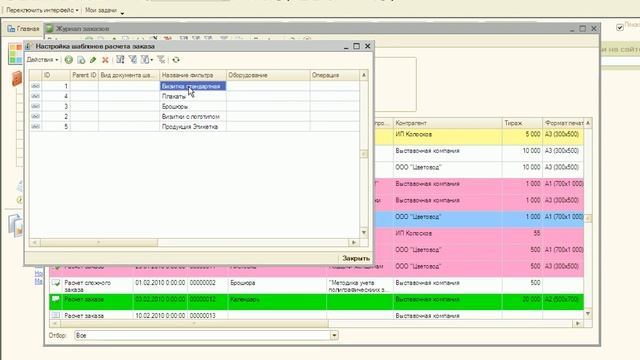
Task: Toggle the checkbox at top right corner
Action: point(620,27)
